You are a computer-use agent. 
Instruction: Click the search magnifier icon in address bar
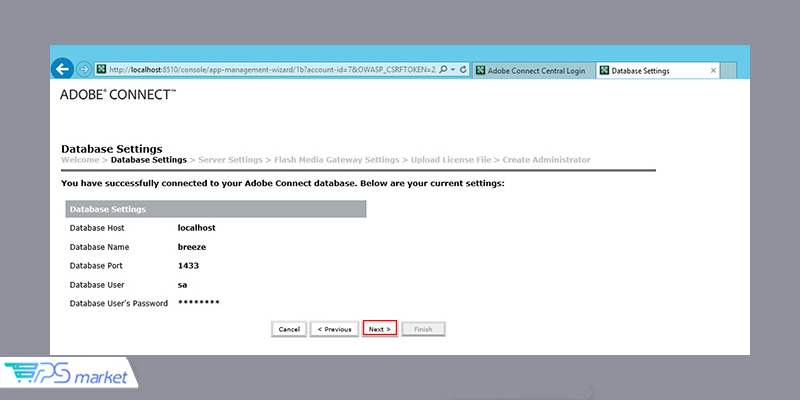[443, 70]
